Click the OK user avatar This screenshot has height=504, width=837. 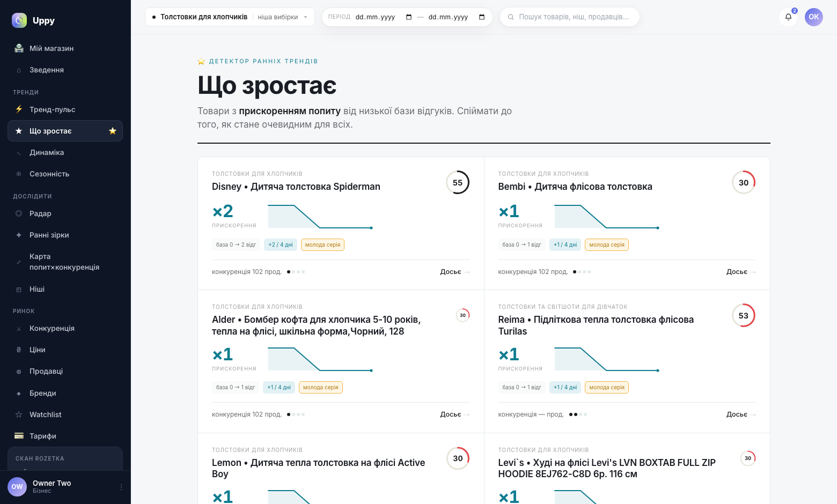814,17
